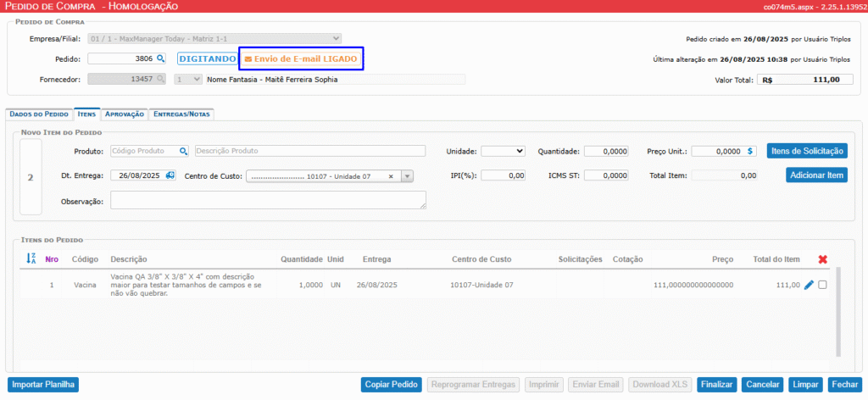
Task: Click the Vacina QA description cell
Action: click(186, 285)
